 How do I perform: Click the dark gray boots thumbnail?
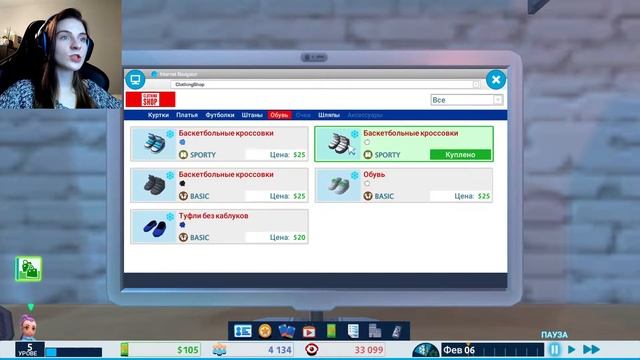pyautogui.click(x=154, y=185)
